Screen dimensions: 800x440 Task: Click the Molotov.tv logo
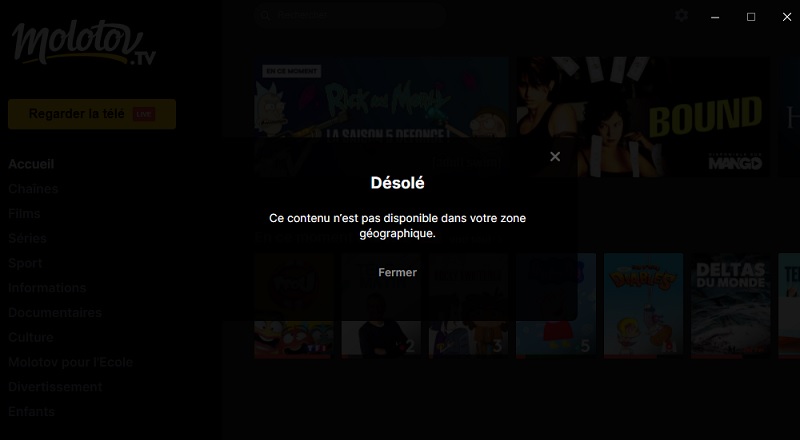coord(84,43)
